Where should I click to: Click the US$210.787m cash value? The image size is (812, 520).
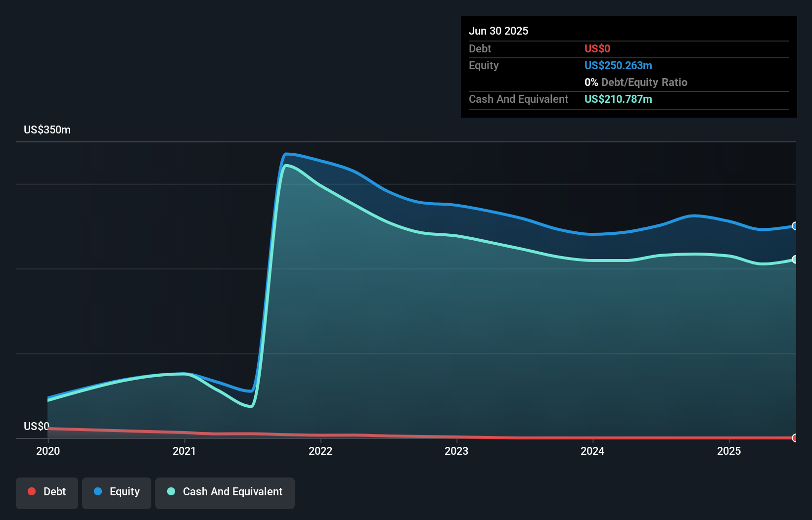point(618,99)
